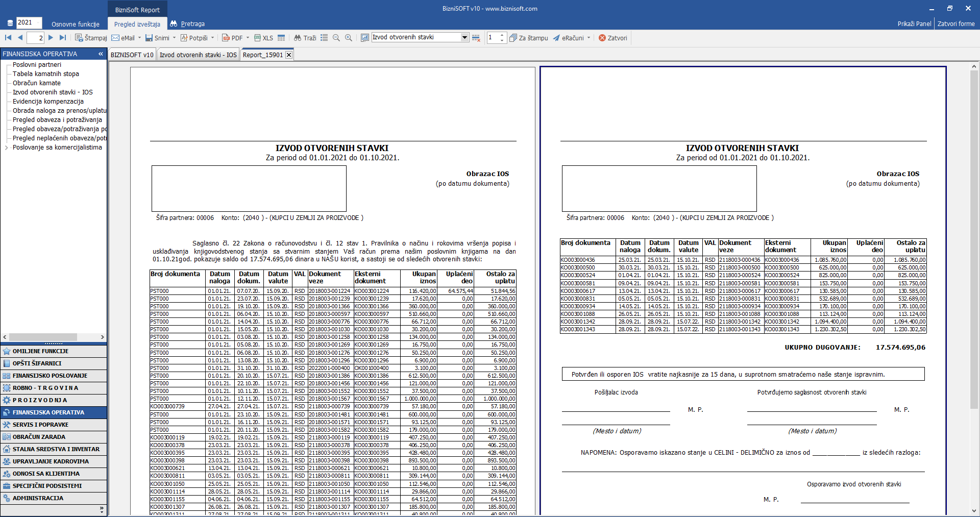Jump to the last report page
The width and height of the screenshot is (980, 517).
(63, 38)
